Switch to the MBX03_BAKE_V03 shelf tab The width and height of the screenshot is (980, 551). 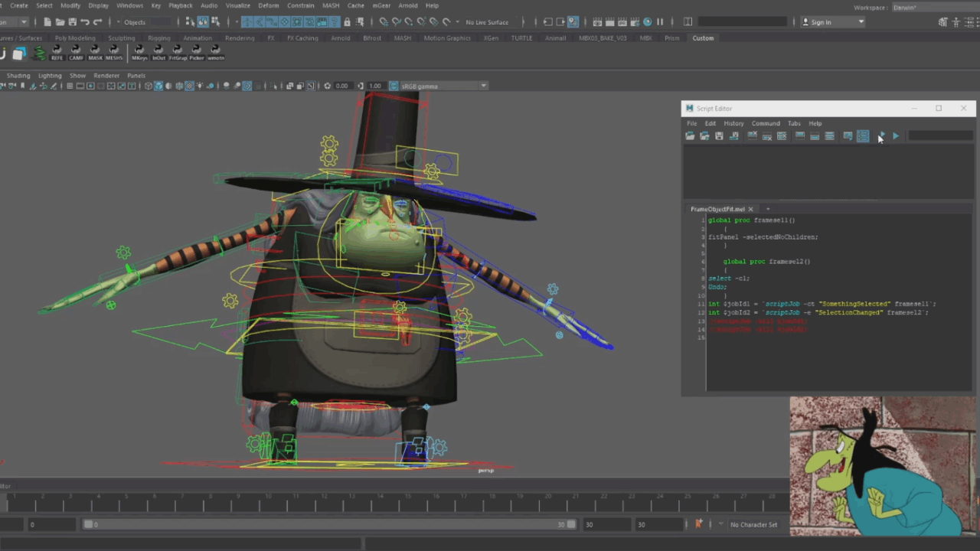tap(603, 38)
